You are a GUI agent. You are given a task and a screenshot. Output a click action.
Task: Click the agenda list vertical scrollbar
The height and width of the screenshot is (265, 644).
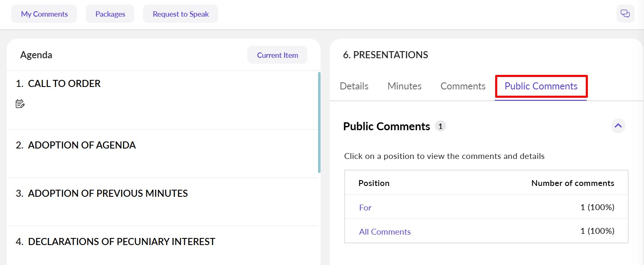(319, 123)
